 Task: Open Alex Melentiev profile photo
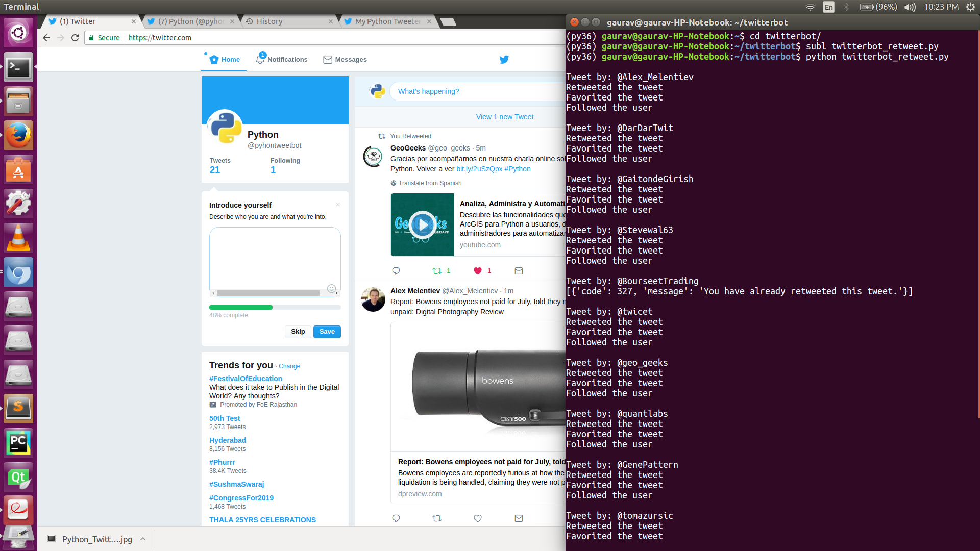coord(373,299)
